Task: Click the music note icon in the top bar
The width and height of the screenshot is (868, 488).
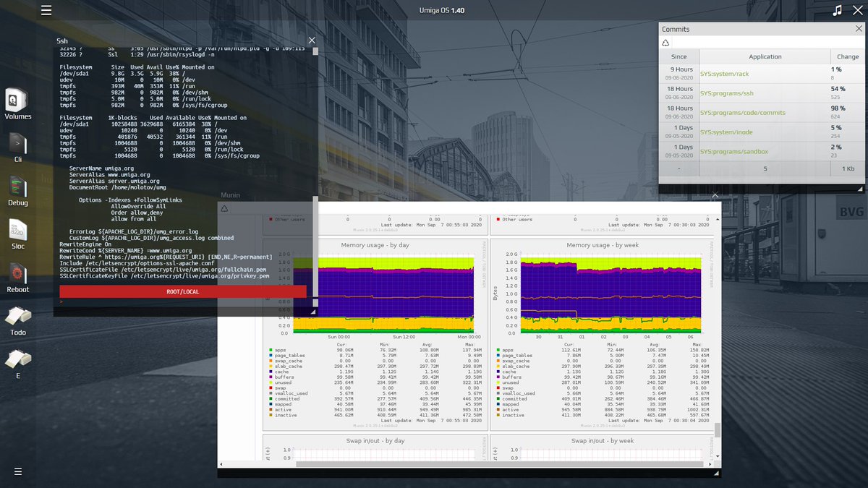Action: pos(838,10)
